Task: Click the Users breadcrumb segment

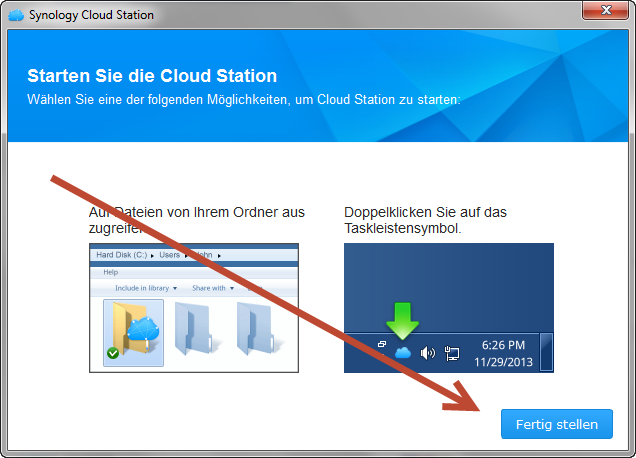Action: tap(169, 256)
